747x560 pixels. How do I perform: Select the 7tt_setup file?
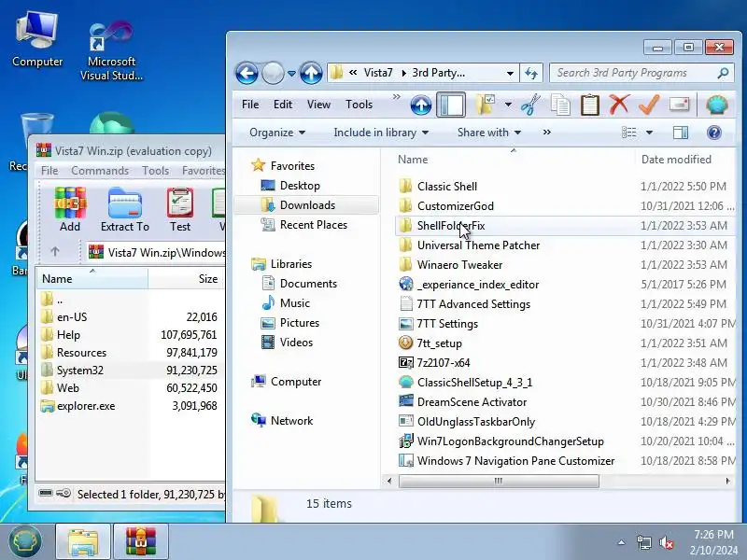[x=439, y=343]
